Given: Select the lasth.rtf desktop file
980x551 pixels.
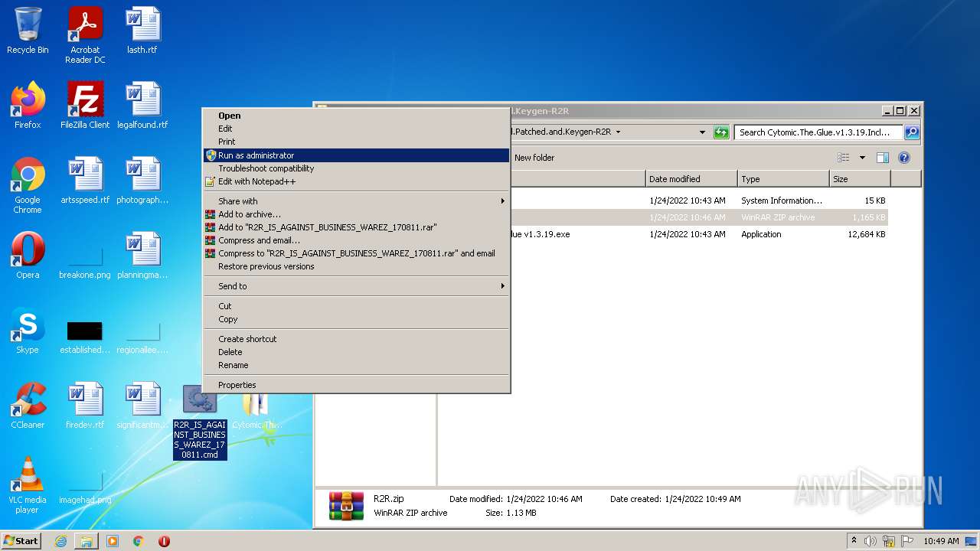Looking at the screenshot, I should tap(142, 31).
